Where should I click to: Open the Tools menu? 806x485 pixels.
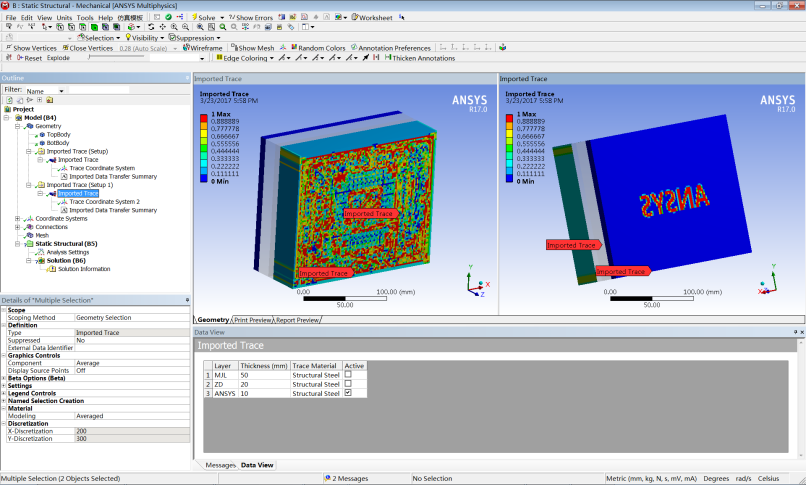85,17
